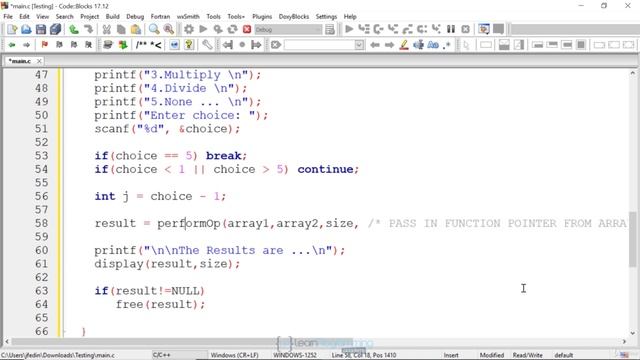Start debugger play icon
This screenshot has height=360, width=640.
(349, 29)
